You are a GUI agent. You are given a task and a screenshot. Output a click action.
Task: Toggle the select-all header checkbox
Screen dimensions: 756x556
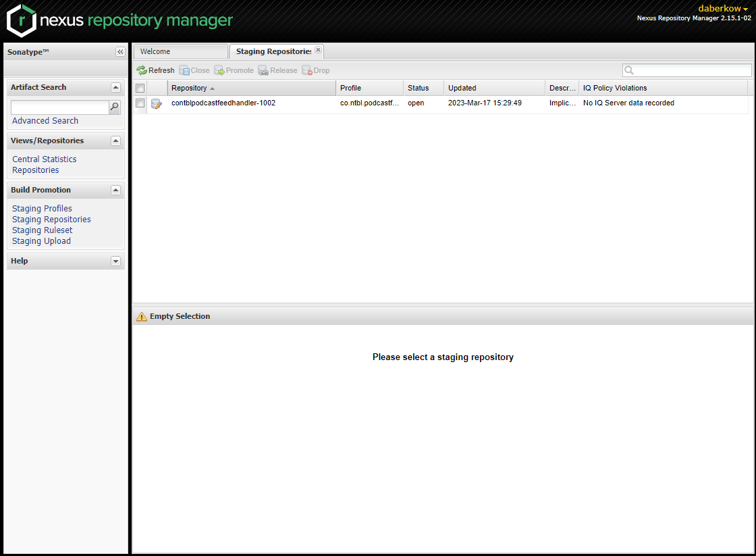(x=140, y=88)
